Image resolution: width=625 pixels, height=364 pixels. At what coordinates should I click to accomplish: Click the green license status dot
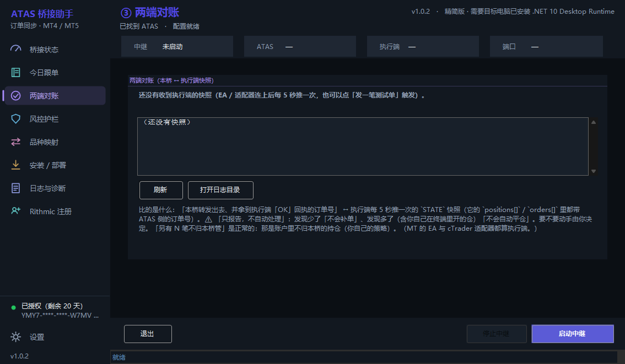[14, 307]
